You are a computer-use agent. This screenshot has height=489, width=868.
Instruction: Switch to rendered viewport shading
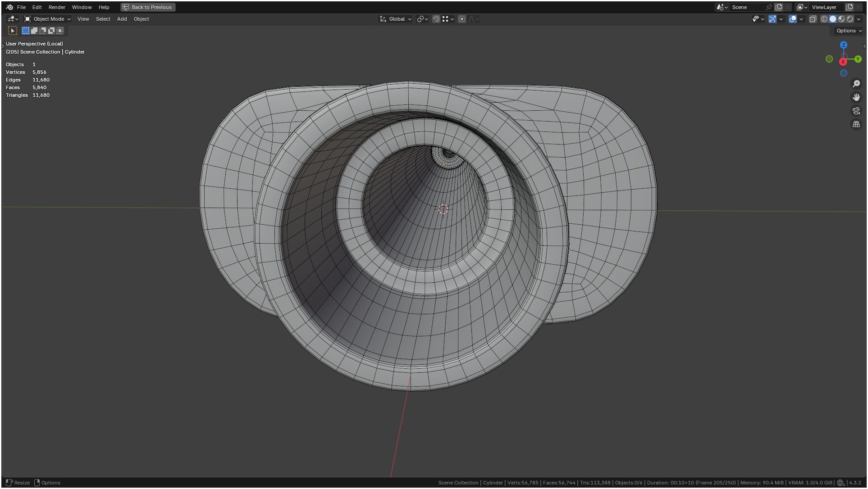pyautogui.click(x=850, y=19)
